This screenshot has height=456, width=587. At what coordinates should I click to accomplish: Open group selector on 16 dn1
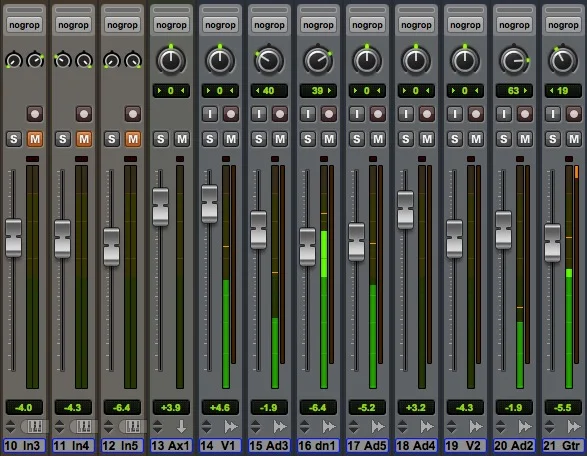[319, 25]
